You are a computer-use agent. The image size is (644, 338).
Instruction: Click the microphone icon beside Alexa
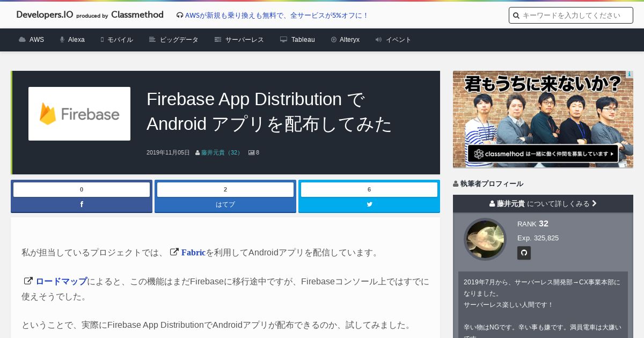[x=62, y=40]
